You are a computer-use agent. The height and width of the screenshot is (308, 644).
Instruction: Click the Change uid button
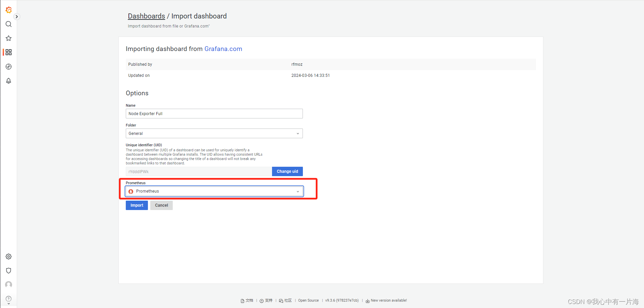pos(287,171)
